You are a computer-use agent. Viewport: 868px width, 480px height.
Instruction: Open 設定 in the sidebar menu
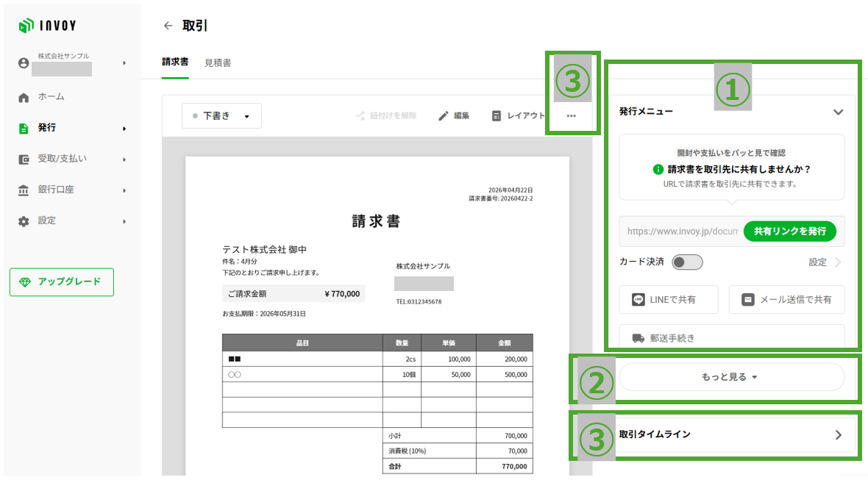[x=46, y=221]
